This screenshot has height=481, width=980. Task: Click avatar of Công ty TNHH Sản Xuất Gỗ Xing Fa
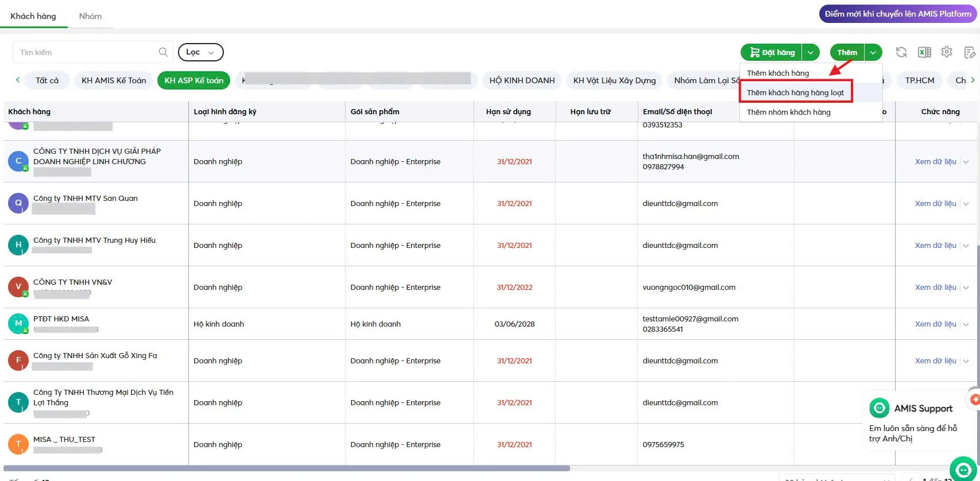pos(18,360)
